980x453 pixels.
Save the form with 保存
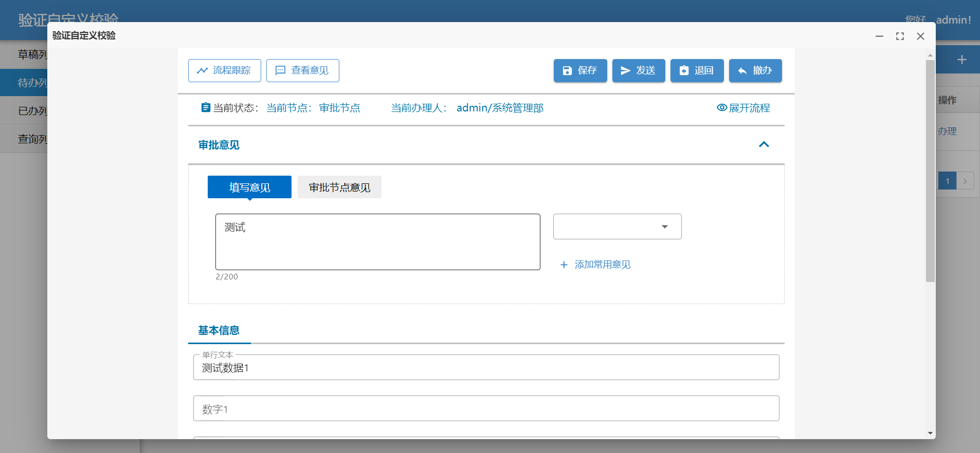coord(580,70)
